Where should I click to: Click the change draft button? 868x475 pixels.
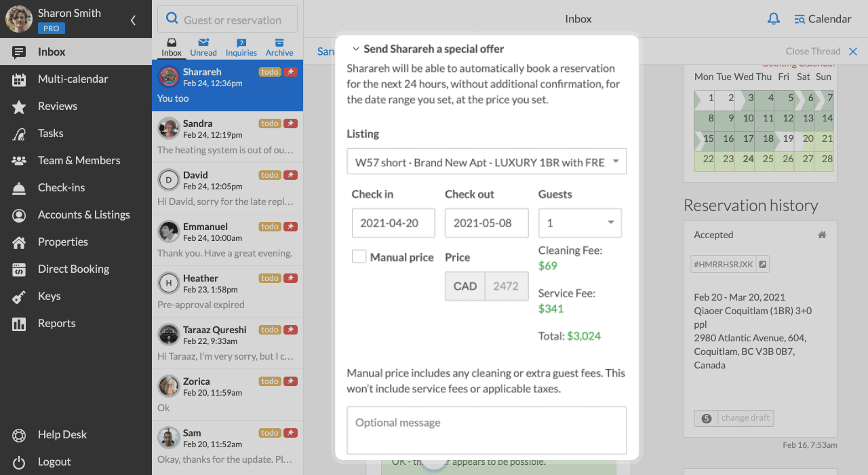tap(734, 418)
